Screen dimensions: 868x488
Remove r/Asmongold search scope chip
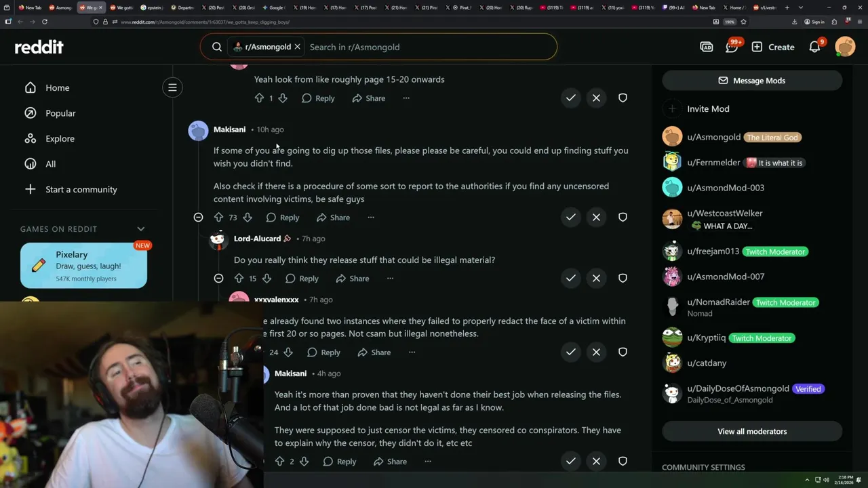[297, 47]
